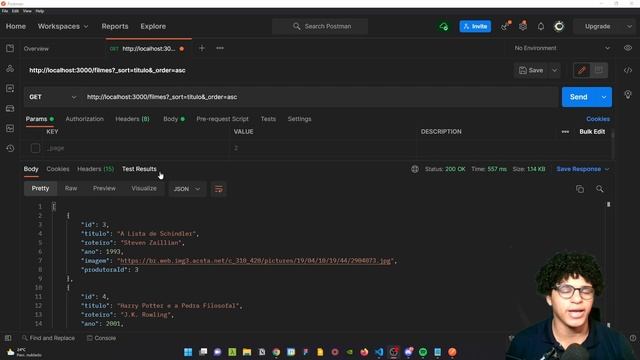640x360 pixels.
Task: Save the request with Save button
Action: pos(531,70)
